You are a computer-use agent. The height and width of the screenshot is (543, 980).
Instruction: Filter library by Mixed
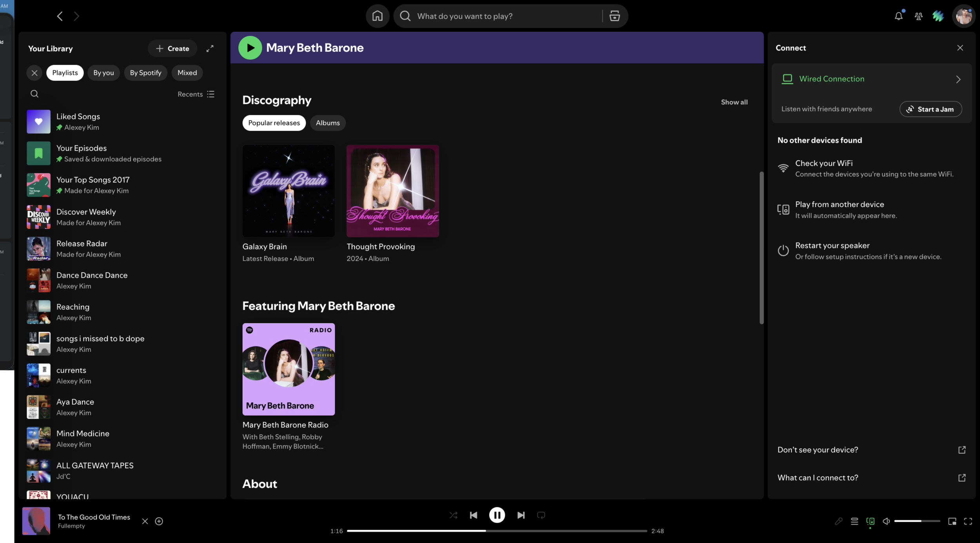(x=187, y=73)
